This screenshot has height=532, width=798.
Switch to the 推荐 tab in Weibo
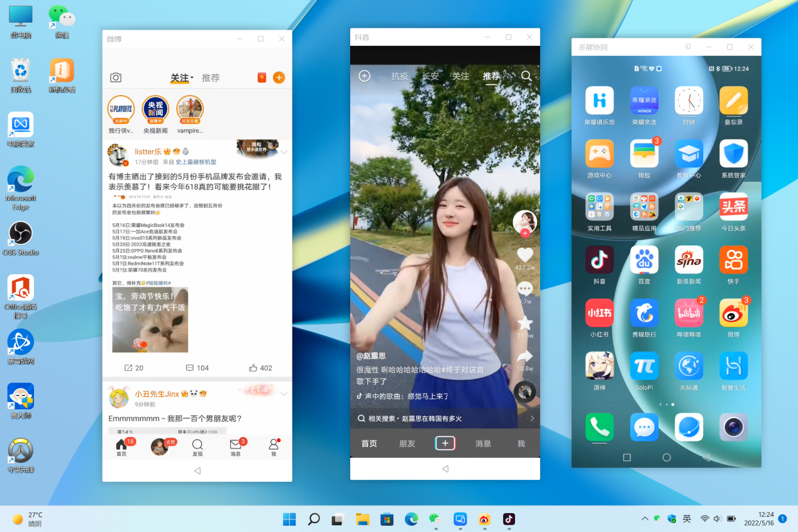tap(211, 78)
